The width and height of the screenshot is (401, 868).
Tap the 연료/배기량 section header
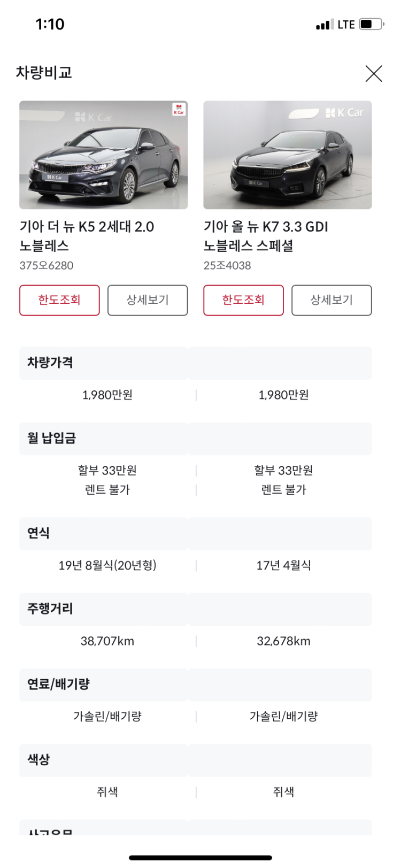(58, 685)
